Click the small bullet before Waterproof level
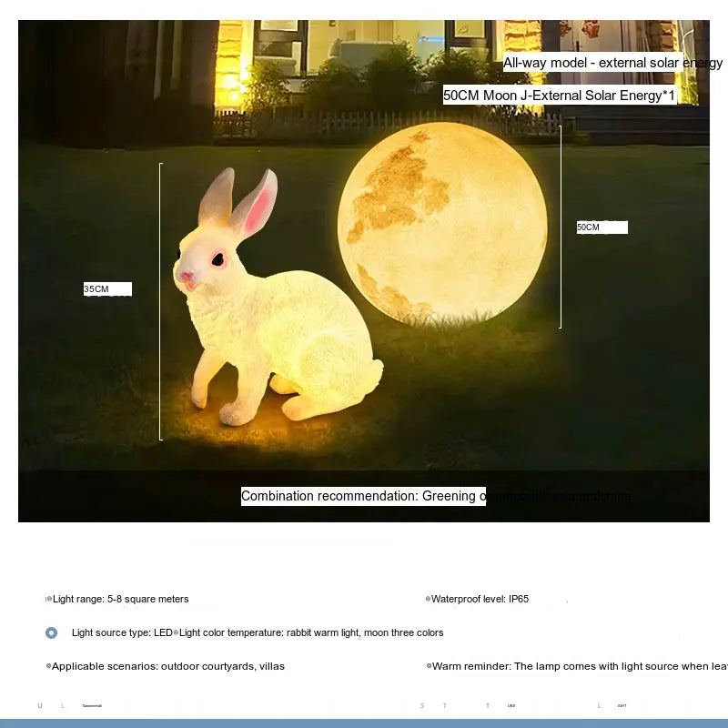 click(428, 600)
